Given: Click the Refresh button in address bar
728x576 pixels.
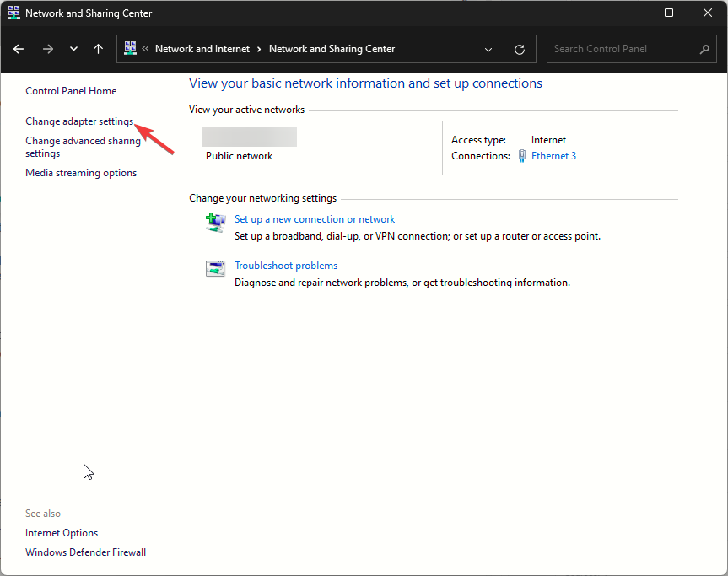Looking at the screenshot, I should pyautogui.click(x=520, y=49).
